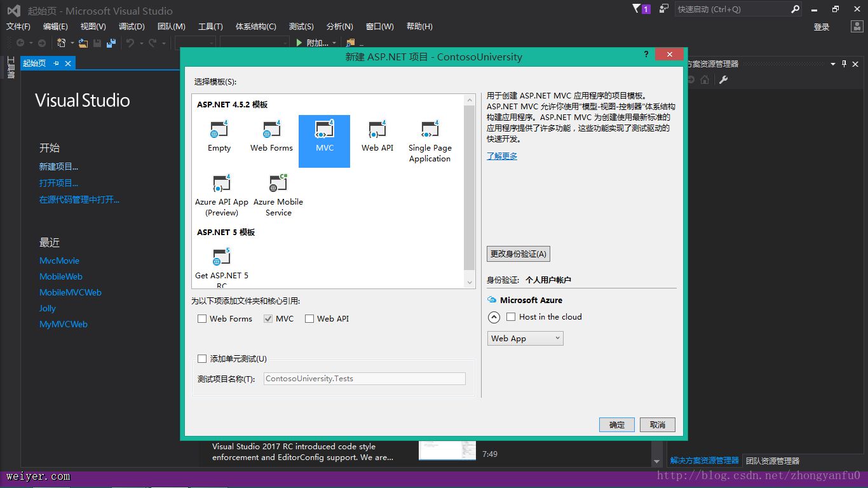Click the 取消 button
Image resolution: width=868 pixels, height=488 pixels.
tap(658, 424)
